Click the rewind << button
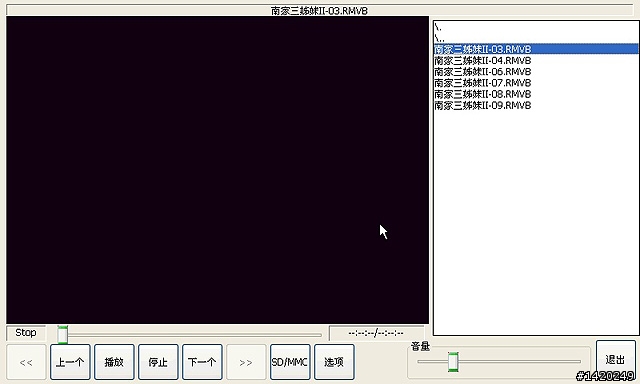This screenshot has height=384, width=640. point(26,362)
